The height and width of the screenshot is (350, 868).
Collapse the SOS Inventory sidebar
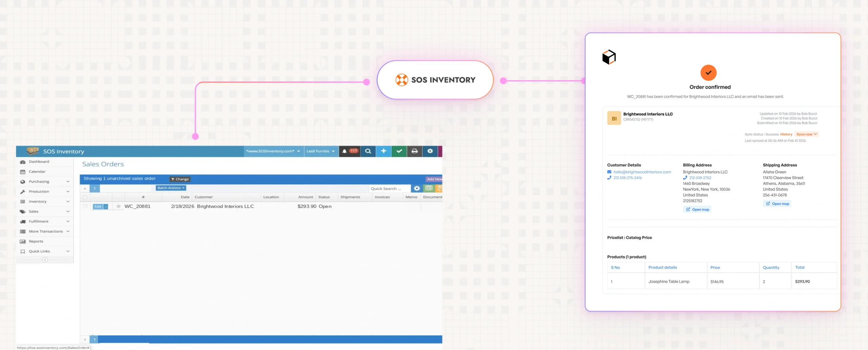tap(45, 260)
